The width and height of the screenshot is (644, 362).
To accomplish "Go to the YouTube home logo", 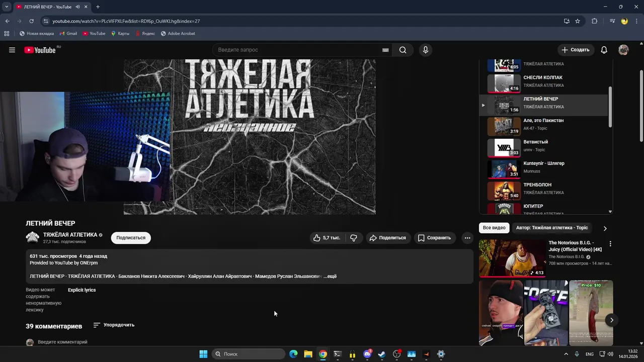I will (40, 50).
